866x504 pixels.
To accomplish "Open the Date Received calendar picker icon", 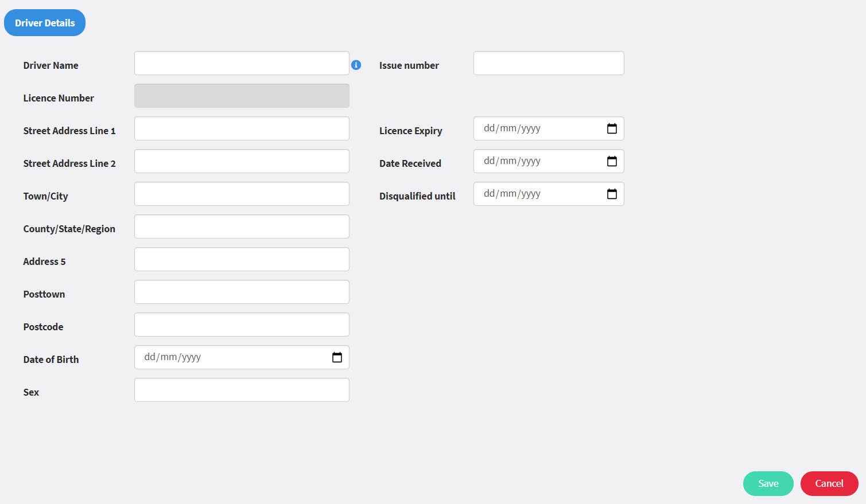I will pyautogui.click(x=612, y=161).
